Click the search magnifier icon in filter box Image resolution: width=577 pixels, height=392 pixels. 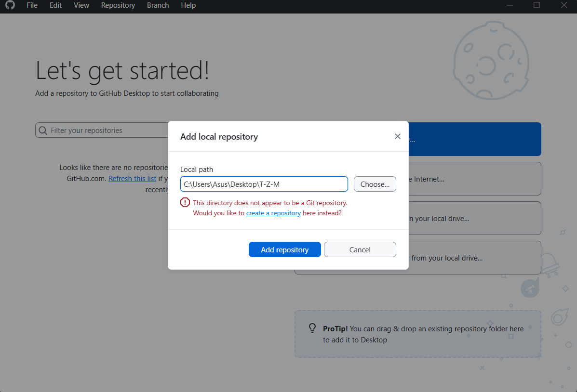point(43,131)
